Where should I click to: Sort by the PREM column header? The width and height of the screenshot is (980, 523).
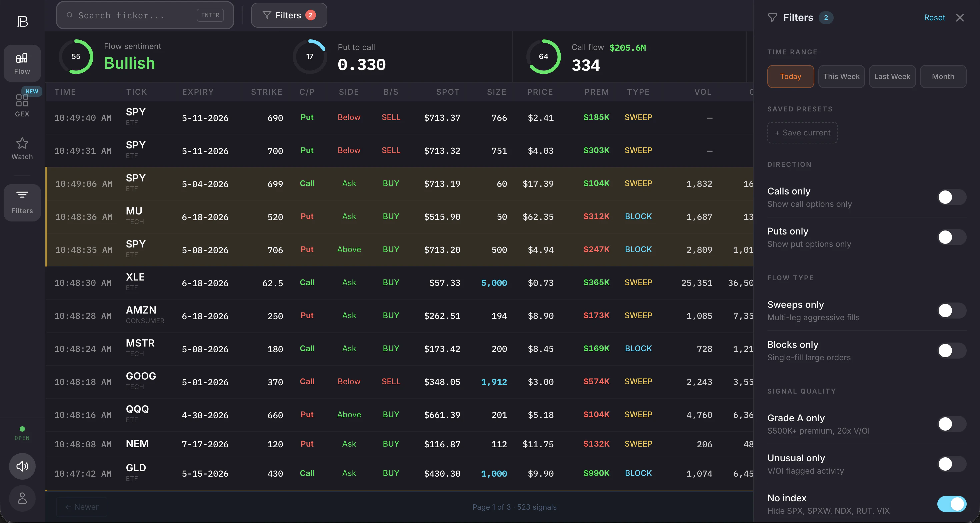pyautogui.click(x=597, y=92)
